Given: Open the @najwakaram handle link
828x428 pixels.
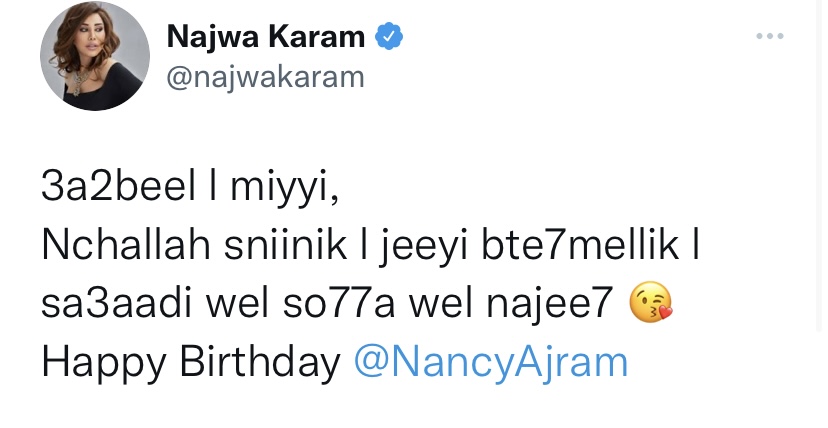Looking at the screenshot, I should pyautogui.click(x=263, y=78).
